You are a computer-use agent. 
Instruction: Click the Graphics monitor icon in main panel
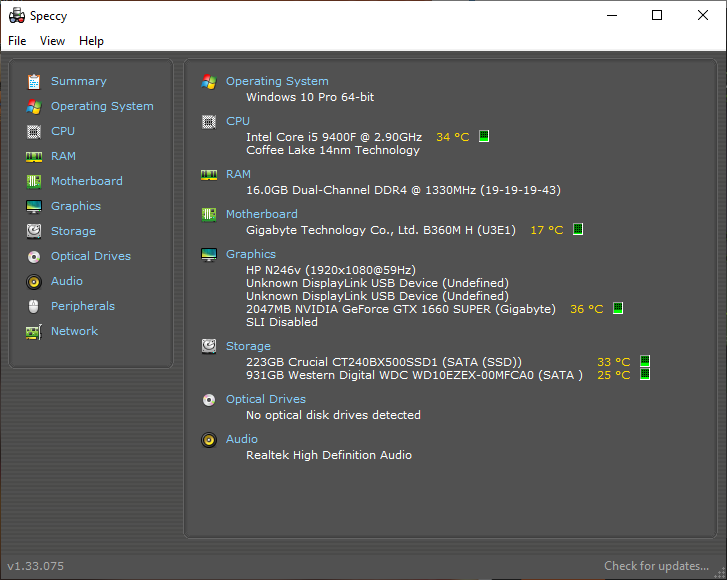click(209, 255)
